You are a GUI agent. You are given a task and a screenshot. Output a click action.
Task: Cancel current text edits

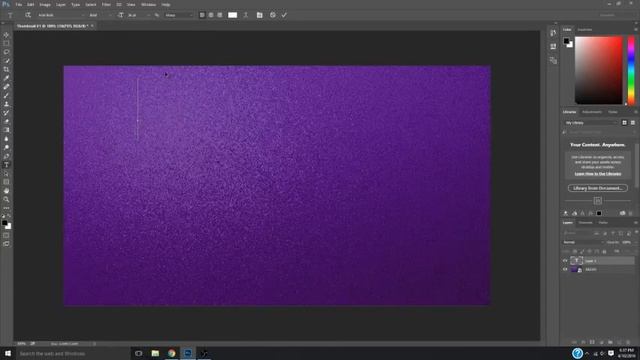[273, 15]
